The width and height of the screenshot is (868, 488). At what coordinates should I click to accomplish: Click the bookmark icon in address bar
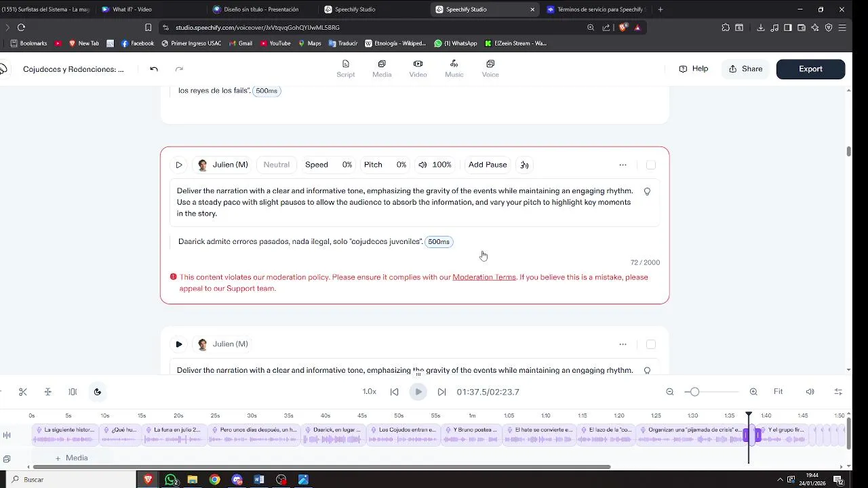pos(148,27)
